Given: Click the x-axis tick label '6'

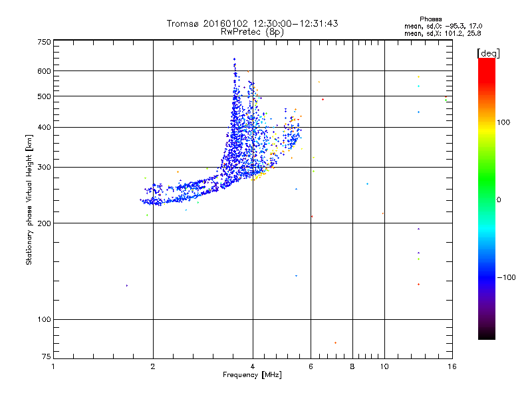Looking at the screenshot, I should (311, 366).
